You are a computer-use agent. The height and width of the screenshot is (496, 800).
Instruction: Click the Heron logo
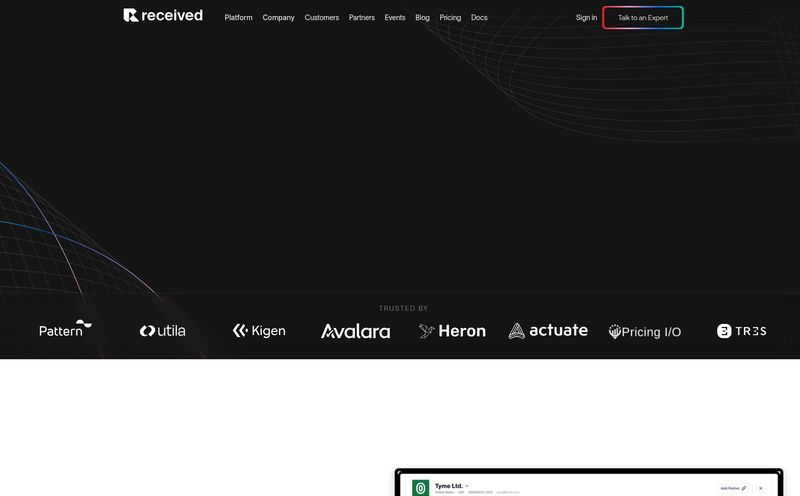coord(452,331)
